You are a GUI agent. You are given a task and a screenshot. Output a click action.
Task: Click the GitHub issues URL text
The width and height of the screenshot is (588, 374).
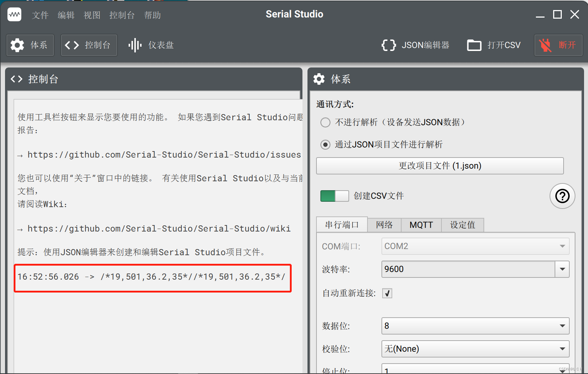164,155
